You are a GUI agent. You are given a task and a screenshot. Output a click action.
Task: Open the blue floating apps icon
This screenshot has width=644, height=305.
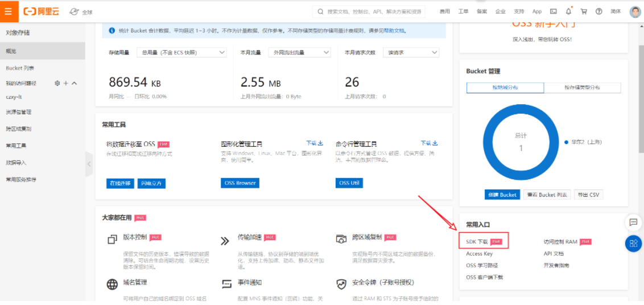click(633, 244)
